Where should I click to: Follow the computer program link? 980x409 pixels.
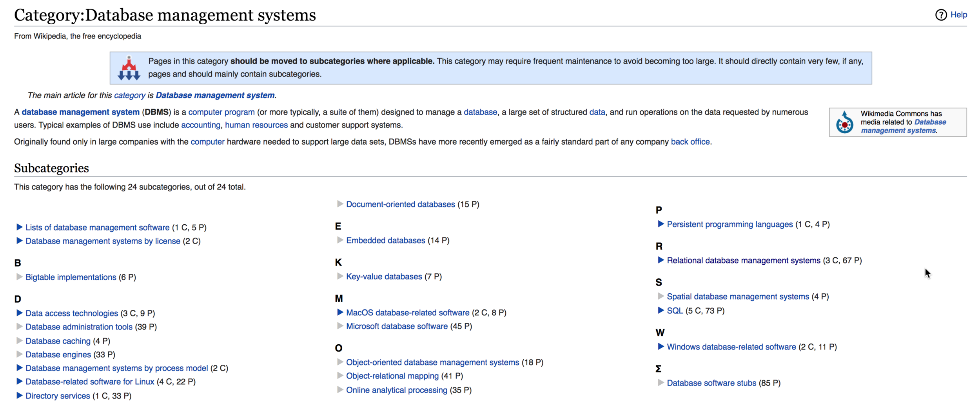pos(221,112)
